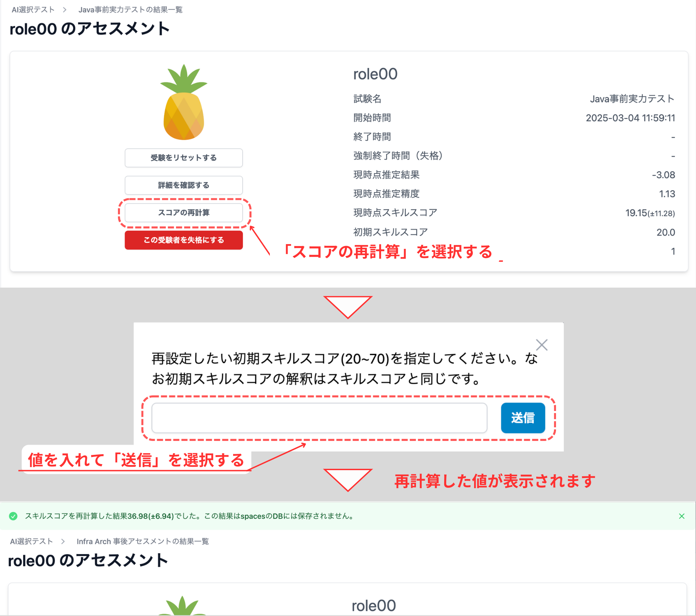696x616 pixels.
Task: Click the bottom AI選択テスト breadcrumb link
Action: tap(31, 541)
